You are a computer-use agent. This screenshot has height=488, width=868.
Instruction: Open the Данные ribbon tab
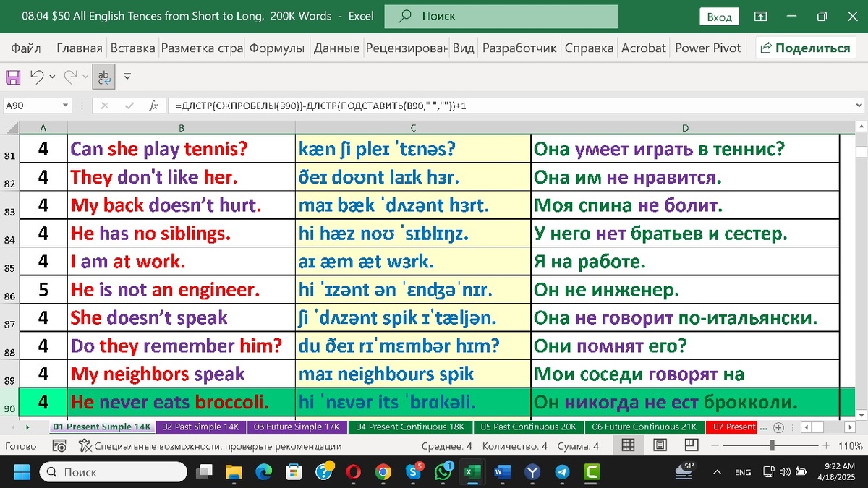(x=336, y=48)
